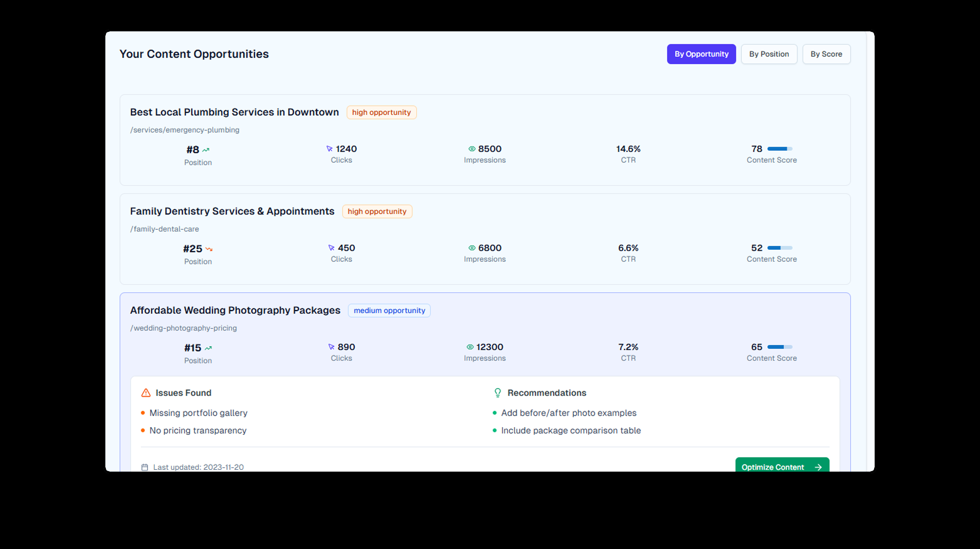Click the impressions eye icon next to 12300

[470, 347]
